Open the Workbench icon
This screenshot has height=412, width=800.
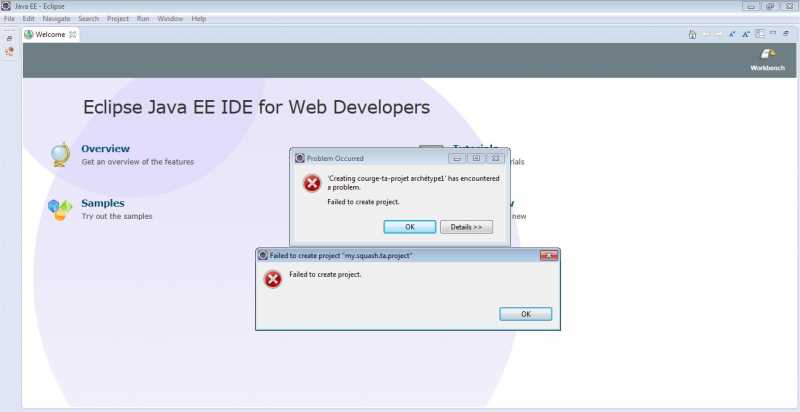(x=768, y=56)
